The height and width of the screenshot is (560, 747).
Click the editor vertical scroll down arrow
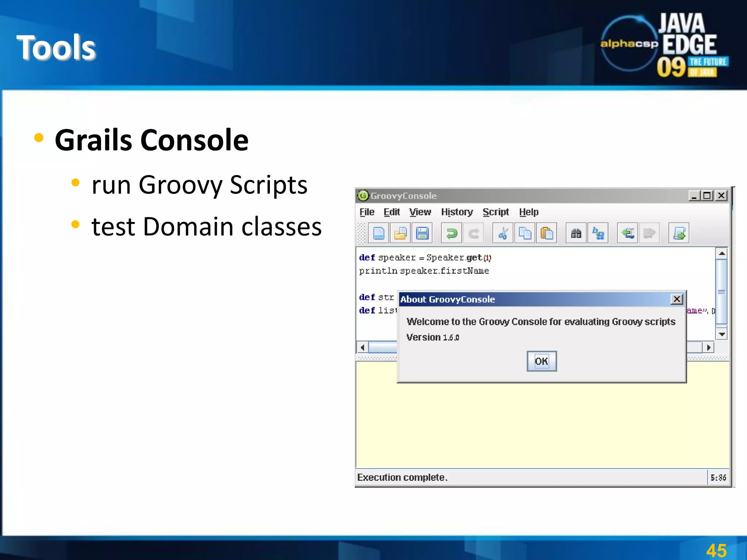pos(722,334)
